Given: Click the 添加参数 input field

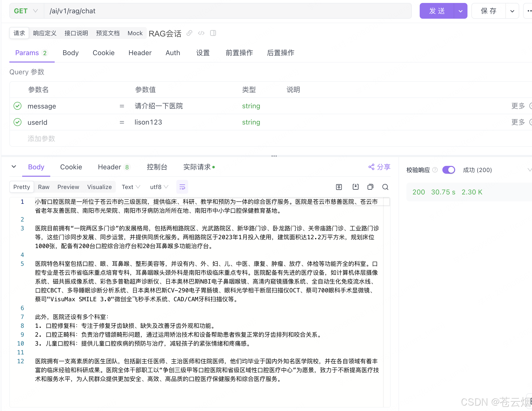Looking at the screenshot, I should click(41, 139).
